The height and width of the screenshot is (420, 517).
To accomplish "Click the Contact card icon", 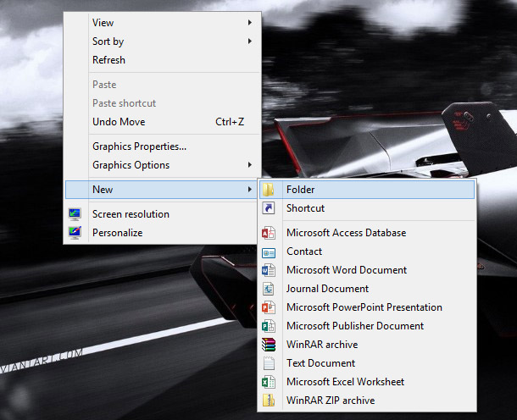I will [269, 253].
